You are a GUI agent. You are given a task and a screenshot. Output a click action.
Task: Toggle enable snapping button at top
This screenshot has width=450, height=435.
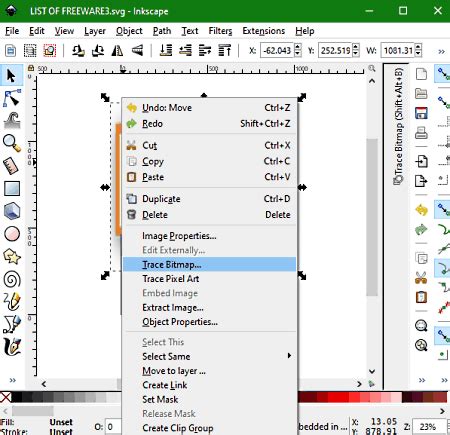442,74
